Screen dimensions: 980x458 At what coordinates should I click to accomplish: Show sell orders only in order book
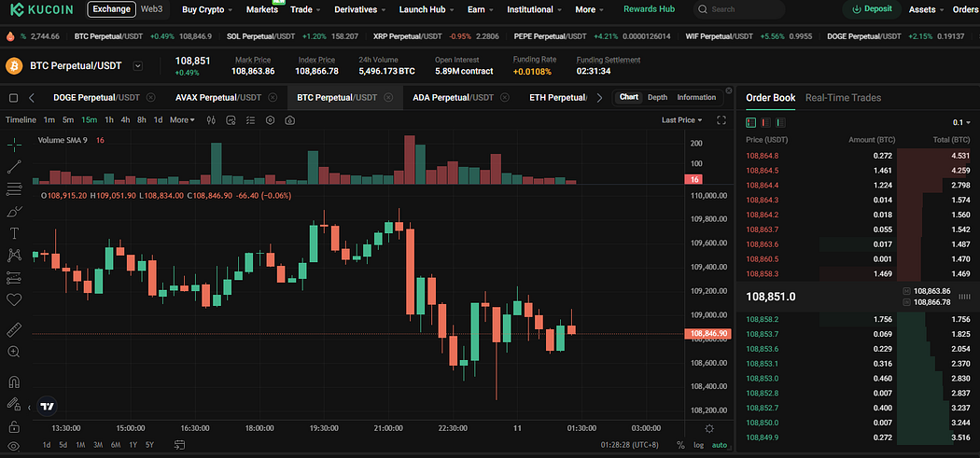pyautogui.click(x=765, y=122)
